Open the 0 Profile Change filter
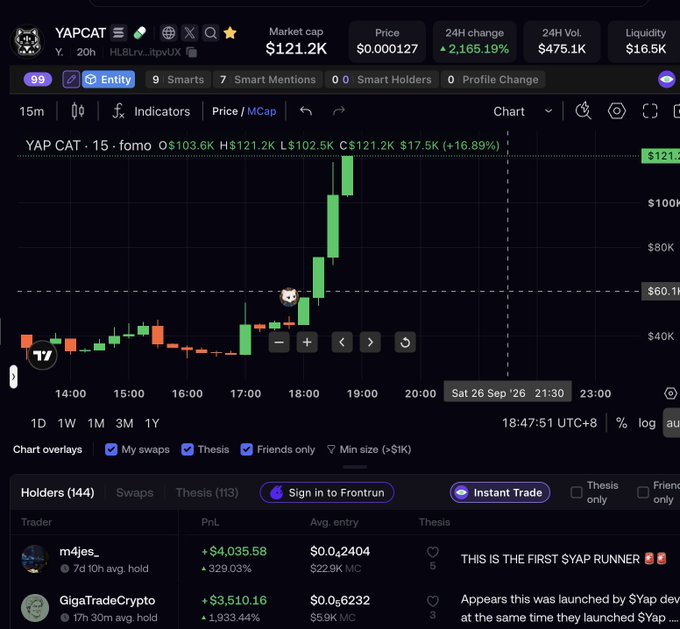This screenshot has height=629, width=680. [x=493, y=79]
